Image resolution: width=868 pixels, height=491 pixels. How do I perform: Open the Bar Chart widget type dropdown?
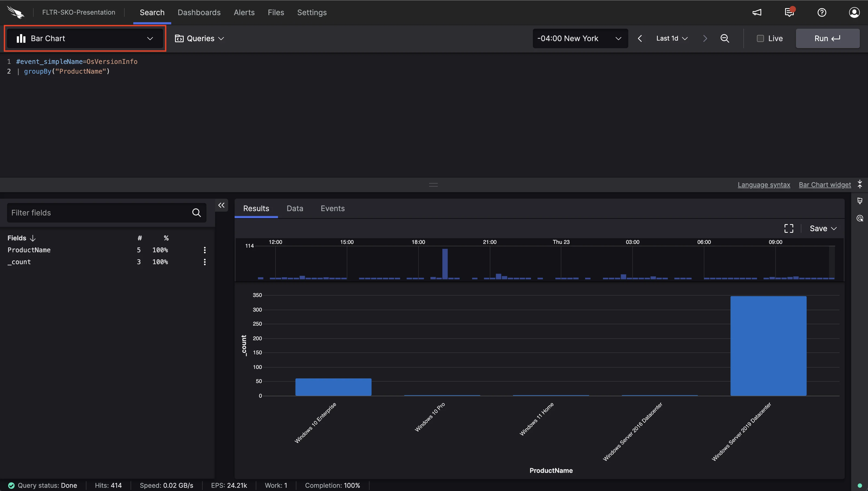[x=85, y=38]
